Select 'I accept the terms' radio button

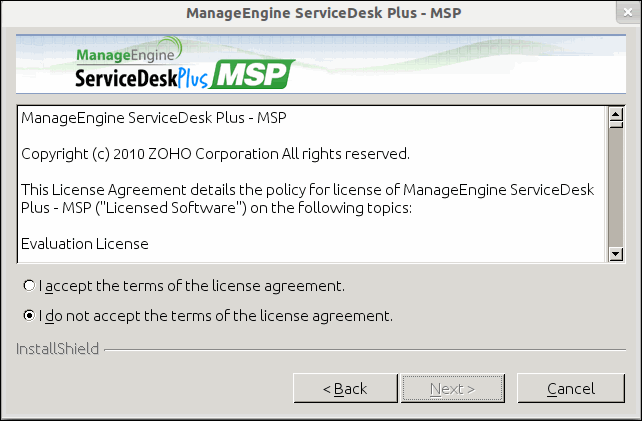click(30, 286)
